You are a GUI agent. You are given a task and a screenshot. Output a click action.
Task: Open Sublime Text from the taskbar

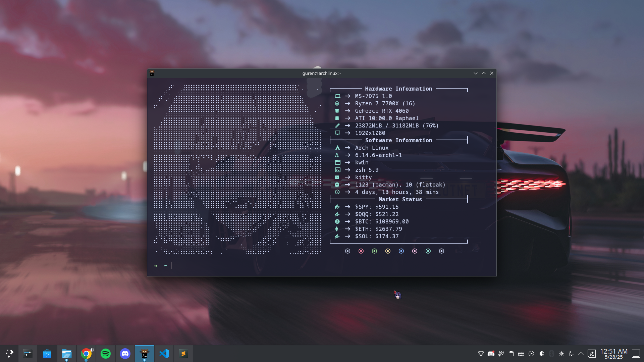coord(183,353)
